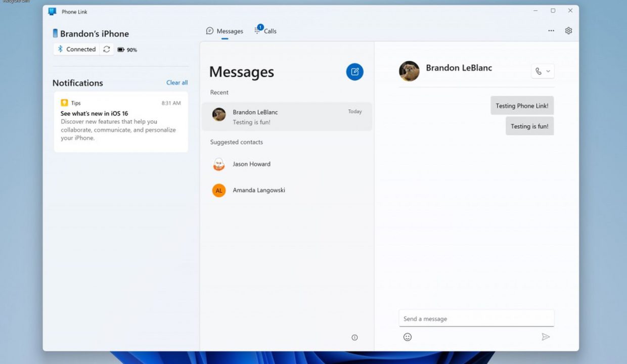Open the three-dots more options menu
The width and height of the screenshot is (627, 364).
(551, 31)
